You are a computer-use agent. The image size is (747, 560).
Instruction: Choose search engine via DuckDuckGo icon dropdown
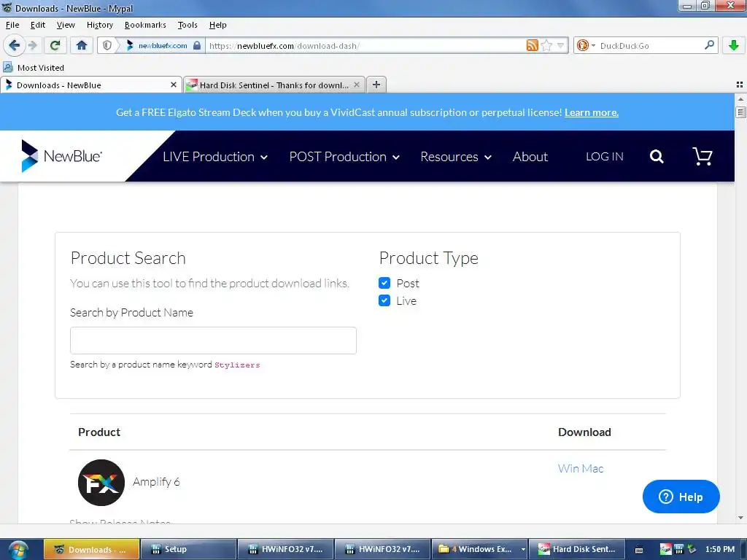pyautogui.click(x=586, y=46)
